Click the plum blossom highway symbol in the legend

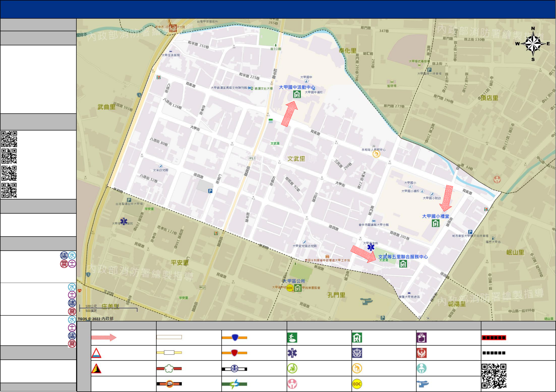(x=169, y=369)
